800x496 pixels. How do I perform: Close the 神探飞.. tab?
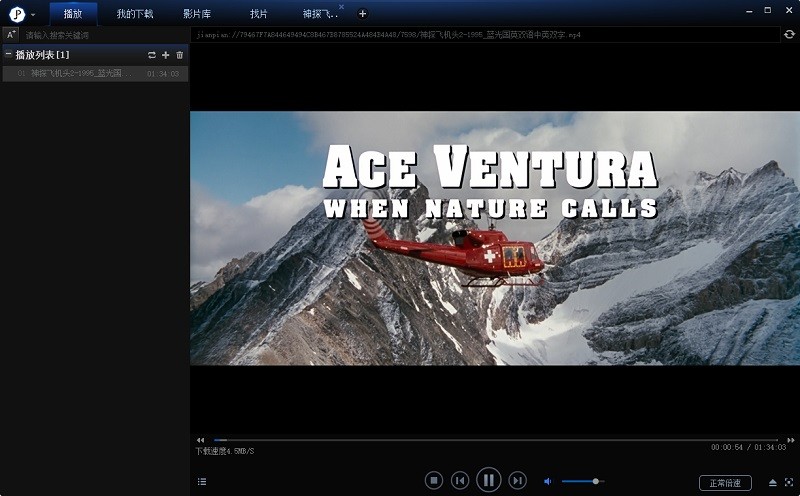(341, 7)
